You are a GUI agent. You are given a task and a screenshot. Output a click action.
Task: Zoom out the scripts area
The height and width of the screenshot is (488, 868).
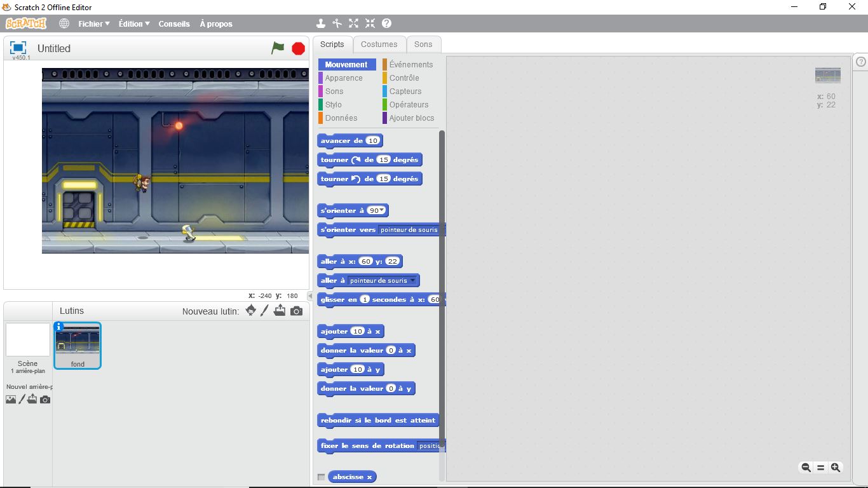(x=806, y=468)
